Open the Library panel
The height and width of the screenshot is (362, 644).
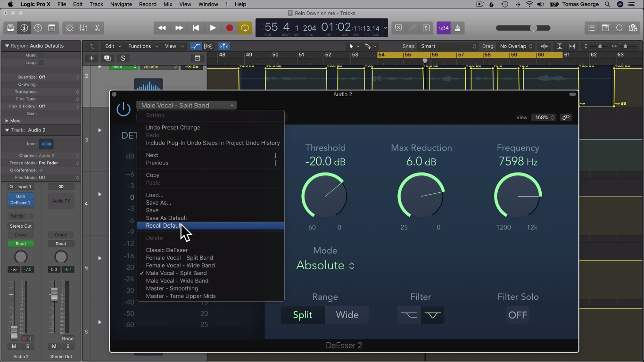10,28
